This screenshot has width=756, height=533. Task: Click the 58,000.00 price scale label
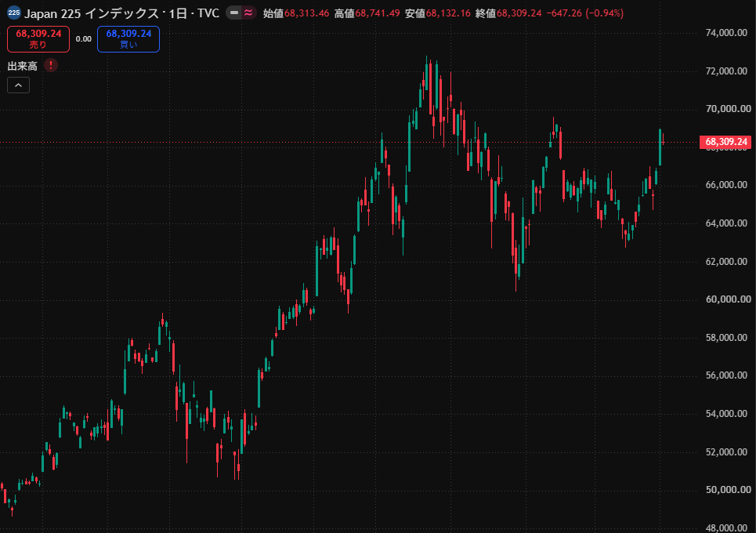[726, 338]
